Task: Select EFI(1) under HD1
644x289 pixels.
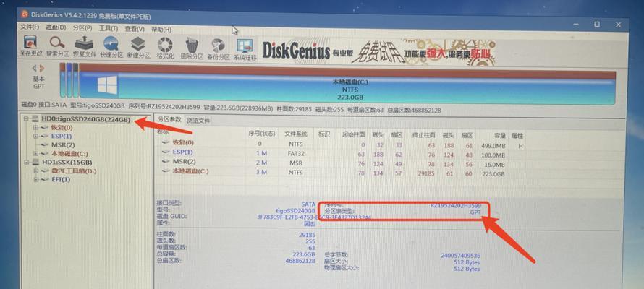Action: 61,180
